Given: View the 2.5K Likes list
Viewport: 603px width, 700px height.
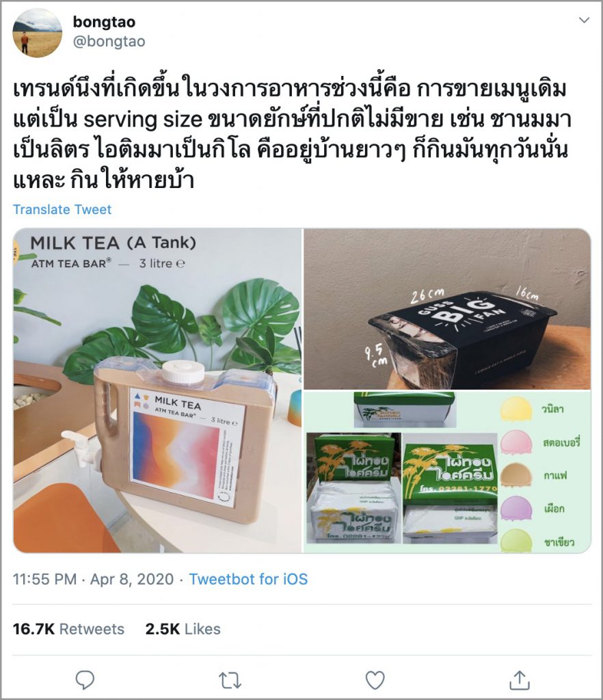Looking at the screenshot, I should pyautogui.click(x=183, y=629).
